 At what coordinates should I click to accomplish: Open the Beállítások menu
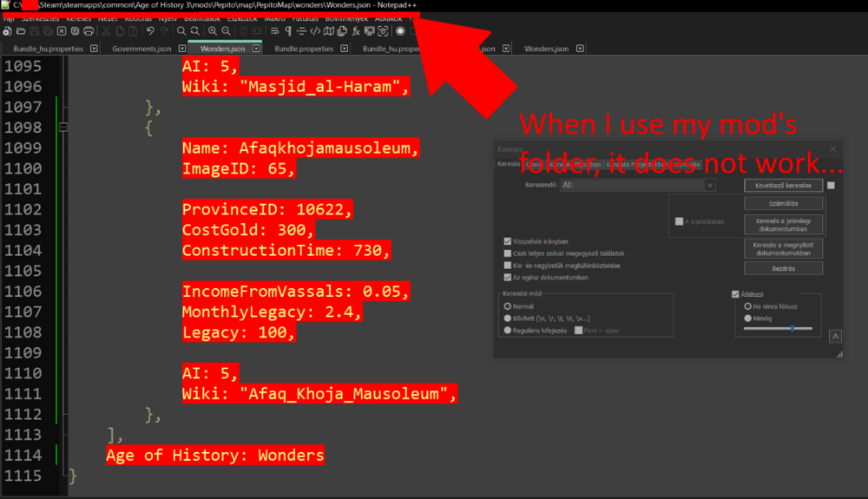pos(202,19)
